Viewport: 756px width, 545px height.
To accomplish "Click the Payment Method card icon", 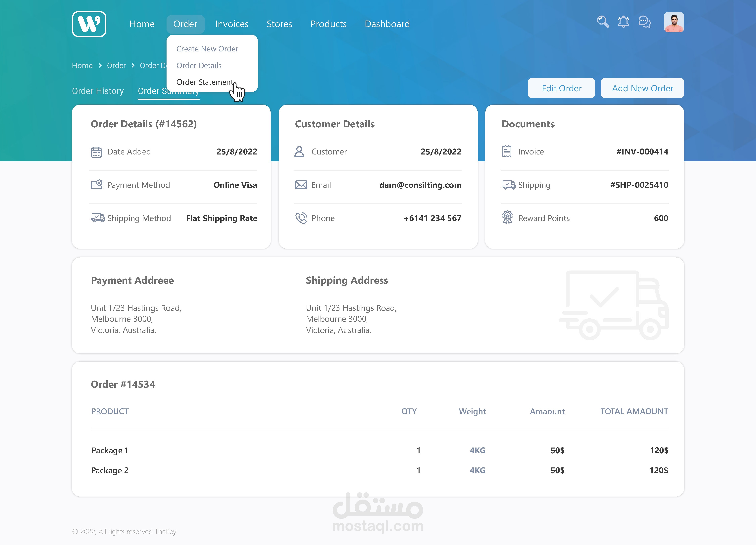I will tap(96, 184).
